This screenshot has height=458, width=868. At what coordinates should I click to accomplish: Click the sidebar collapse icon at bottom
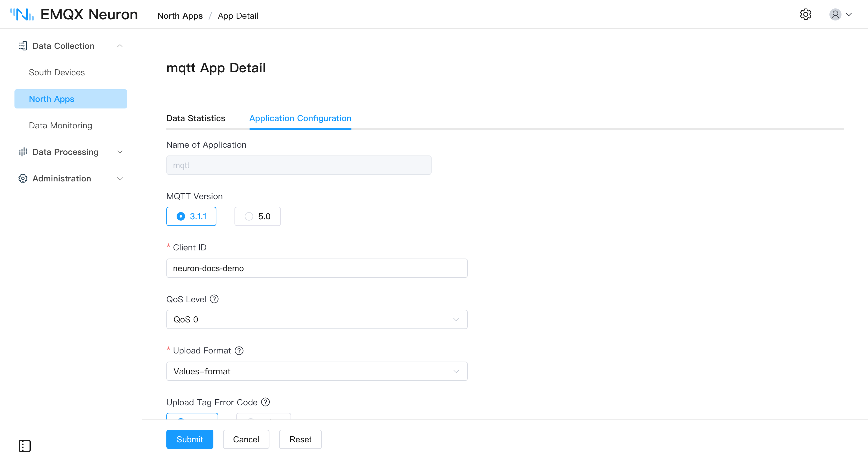coord(25,446)
